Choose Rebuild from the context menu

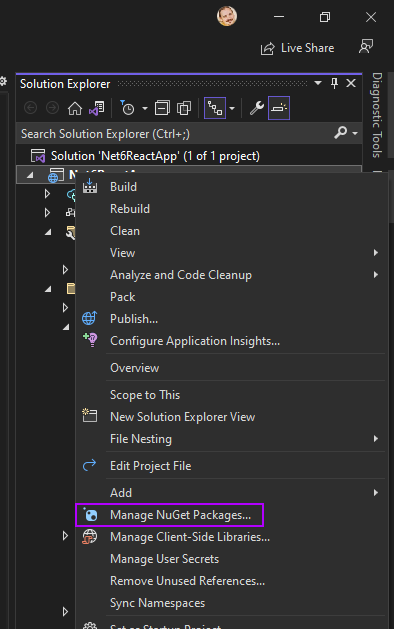click(x=231, y=209)
